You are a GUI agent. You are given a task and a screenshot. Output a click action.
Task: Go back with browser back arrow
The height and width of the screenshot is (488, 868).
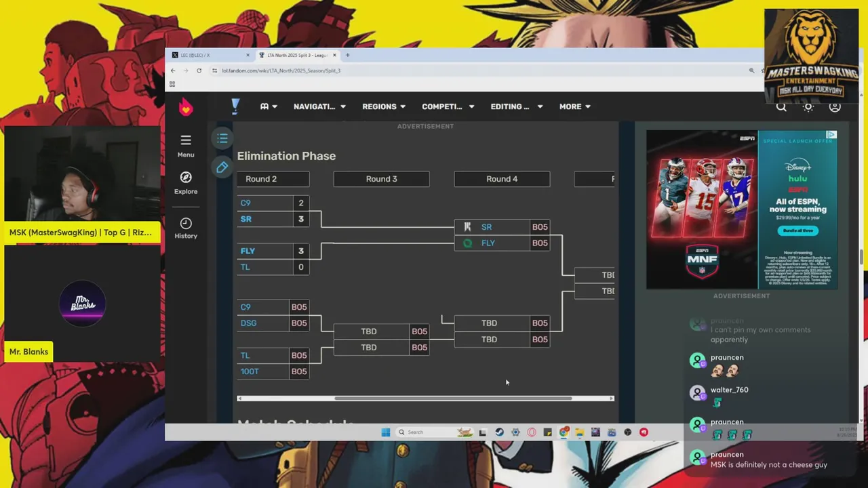(x=173, y=70)
